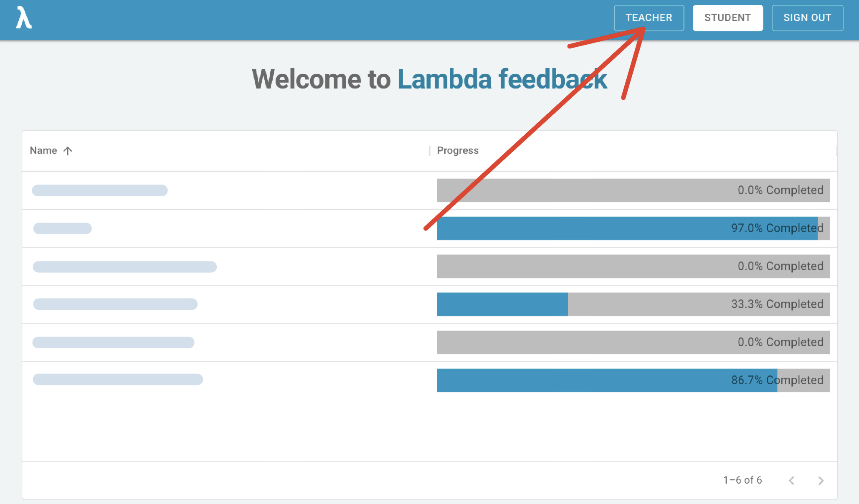Switch to Teacher view
Image resolution: width=859 pixels, height=504 pixels.
pyautogui.click(x=649, y=18)
